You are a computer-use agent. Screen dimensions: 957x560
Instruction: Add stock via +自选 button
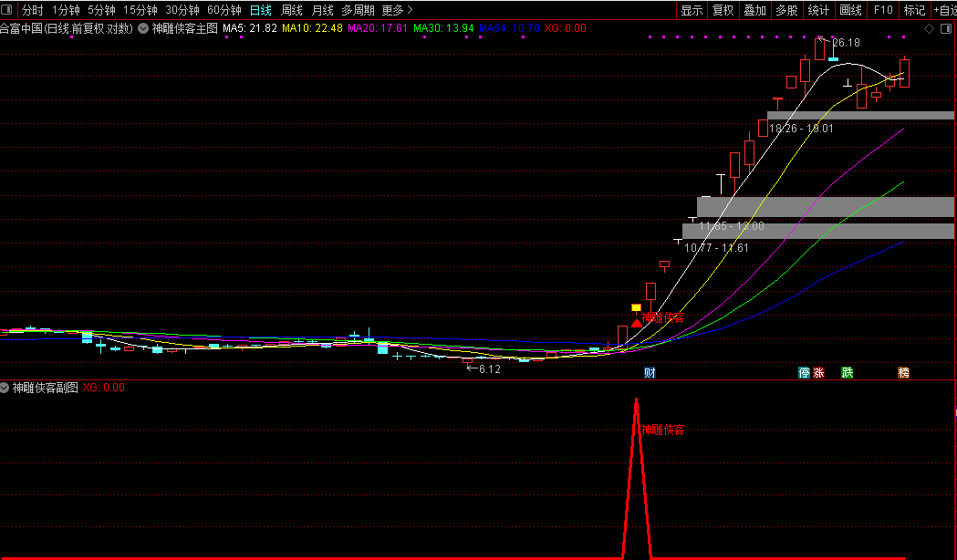point(945,10)
